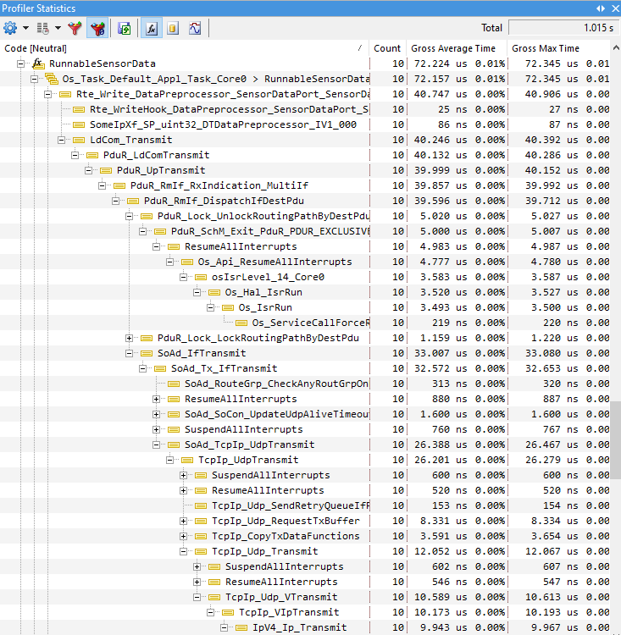Expand the TcpIp_CopyTxDataFunctions node

point(184,537)
